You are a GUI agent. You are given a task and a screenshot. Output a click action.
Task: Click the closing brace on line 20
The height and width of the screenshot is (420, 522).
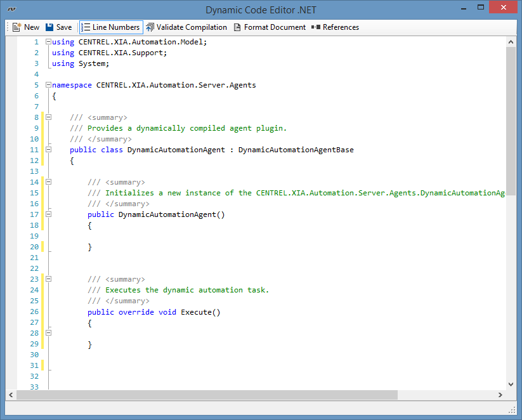click(89, 247)
